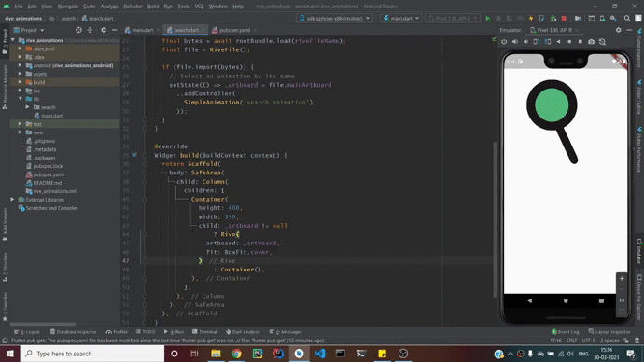
Task: Open the Navigate menu
Action: 68,7
